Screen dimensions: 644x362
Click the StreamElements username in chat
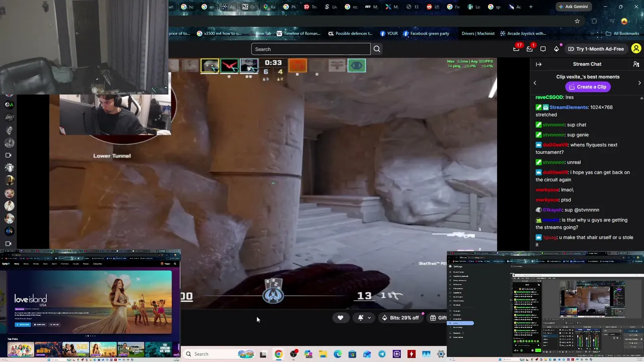(569, 107)
